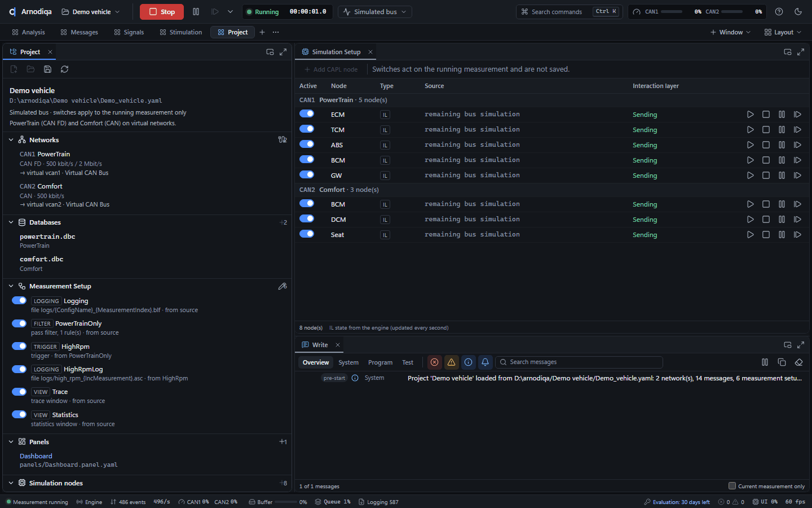This screenshot has width=812, height=508.
Task: Disable the GW node active switch
Action: point(307,175)
